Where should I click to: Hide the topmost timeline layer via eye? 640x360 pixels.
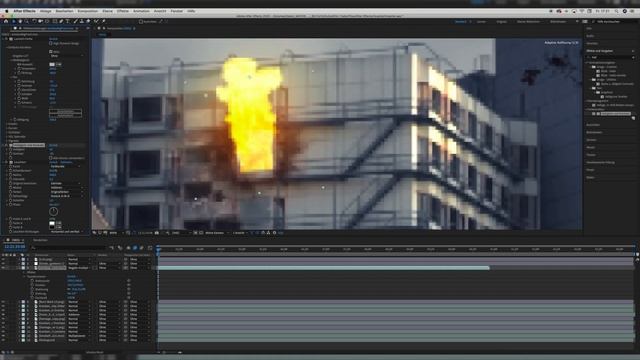[x=3, y=259]
